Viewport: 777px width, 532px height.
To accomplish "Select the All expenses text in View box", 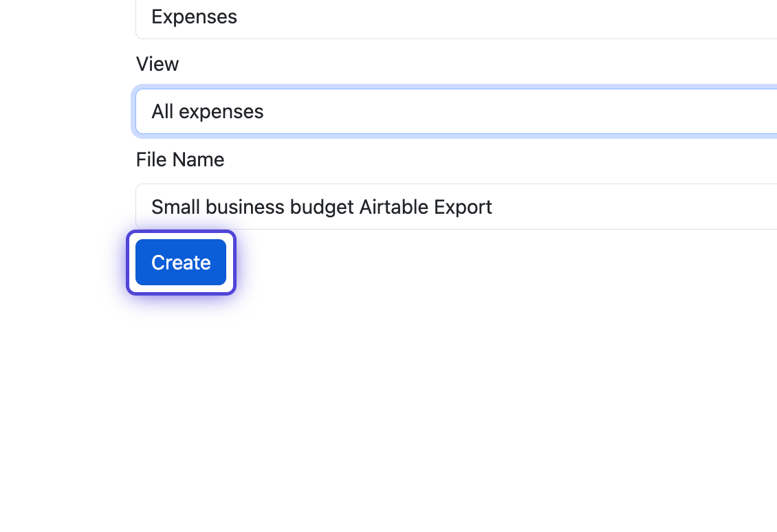I will pyautogui.click(x=207, y=112).
